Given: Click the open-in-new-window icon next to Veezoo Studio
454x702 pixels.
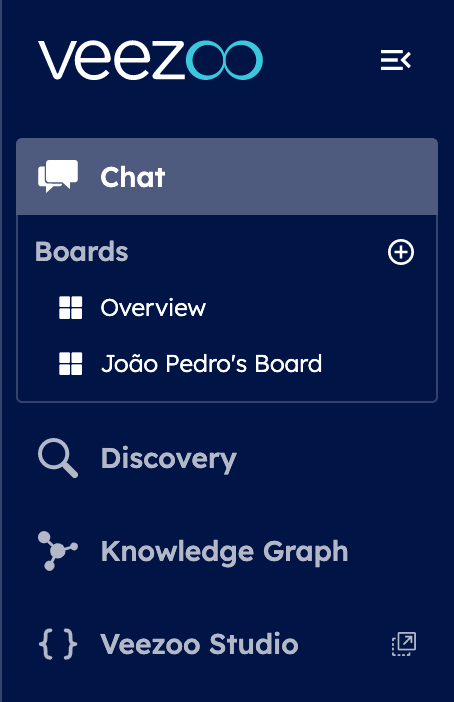Looking at the screenshot, I should pos(404,644).
